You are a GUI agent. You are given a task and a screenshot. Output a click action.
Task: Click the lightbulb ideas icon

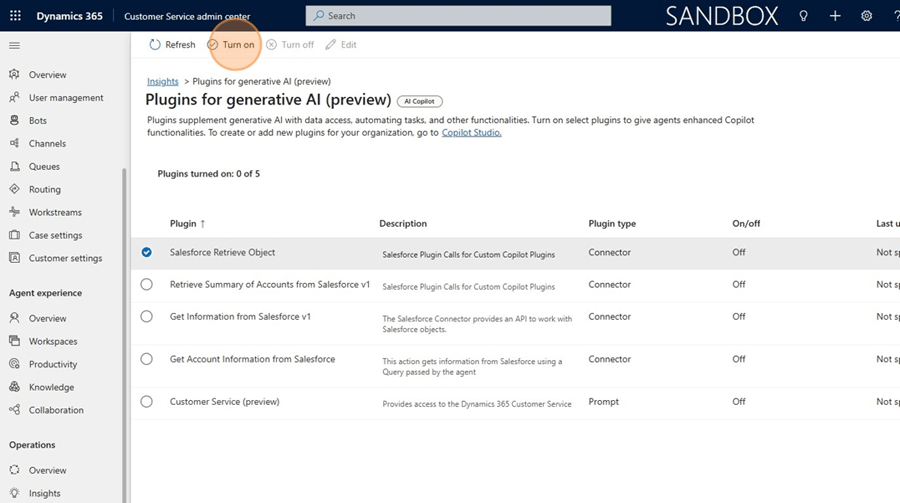(803, 16)
